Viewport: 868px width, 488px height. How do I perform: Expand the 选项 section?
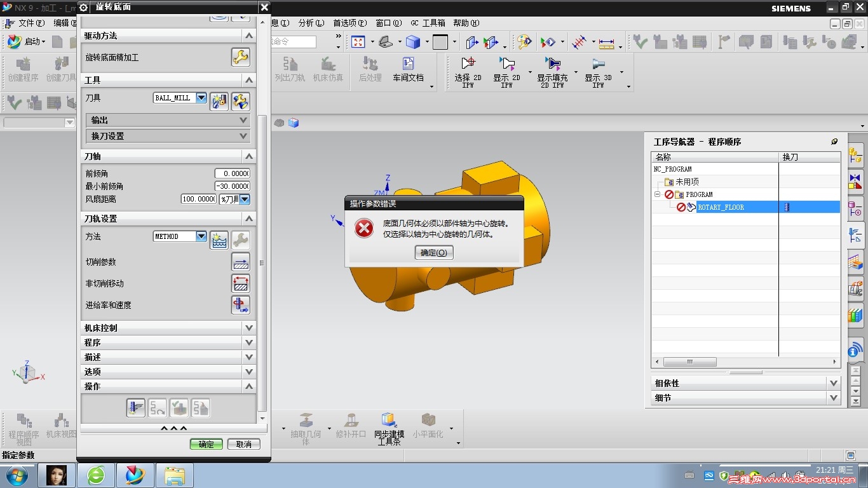click(168, 372)
